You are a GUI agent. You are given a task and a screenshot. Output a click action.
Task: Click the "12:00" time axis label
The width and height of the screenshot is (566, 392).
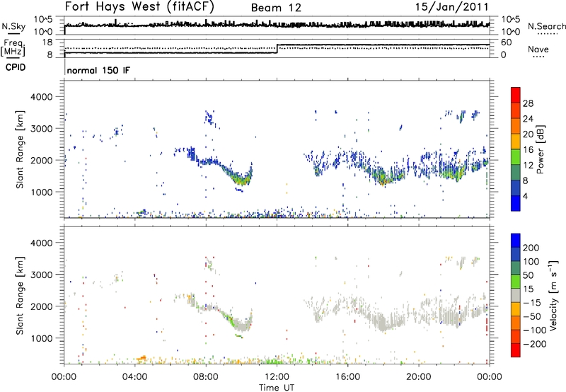[x=277, y=377]
